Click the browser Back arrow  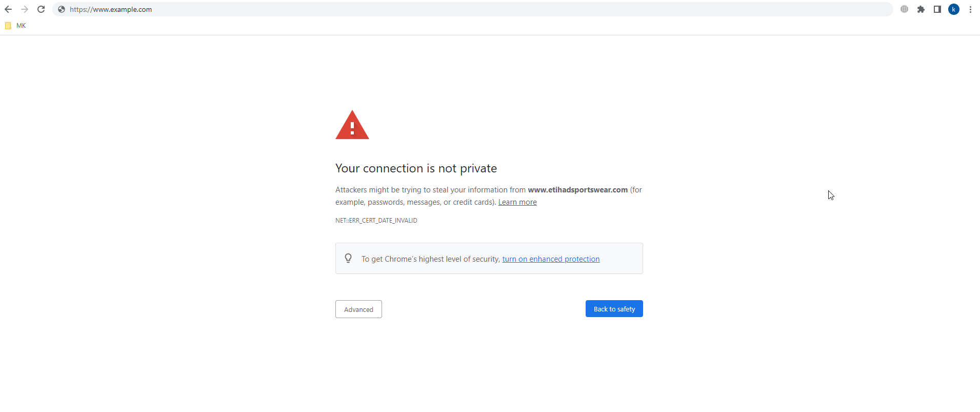tap(8, 9)
